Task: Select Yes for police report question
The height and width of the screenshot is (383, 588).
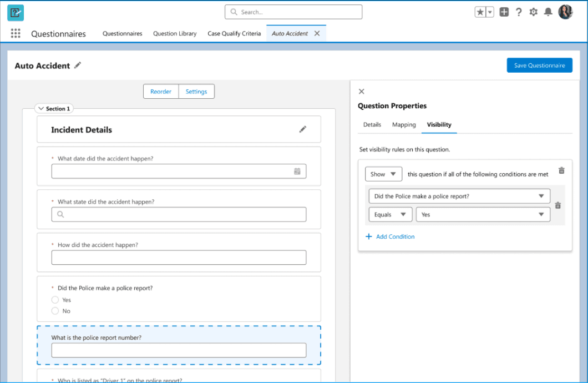Action: point(55,300)
